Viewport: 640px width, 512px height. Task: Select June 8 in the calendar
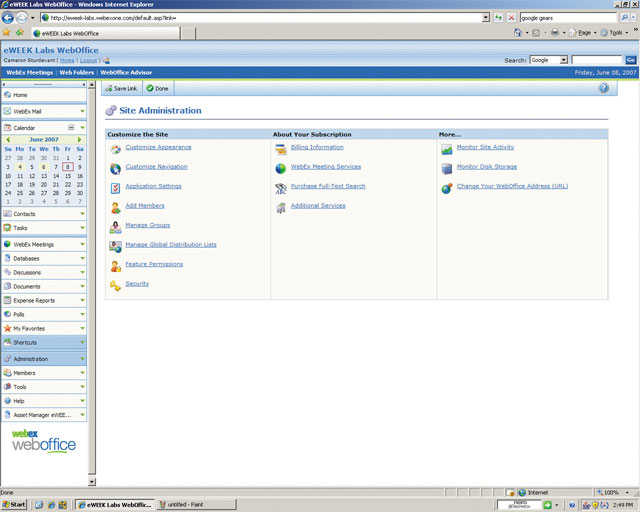click(68, 167)
